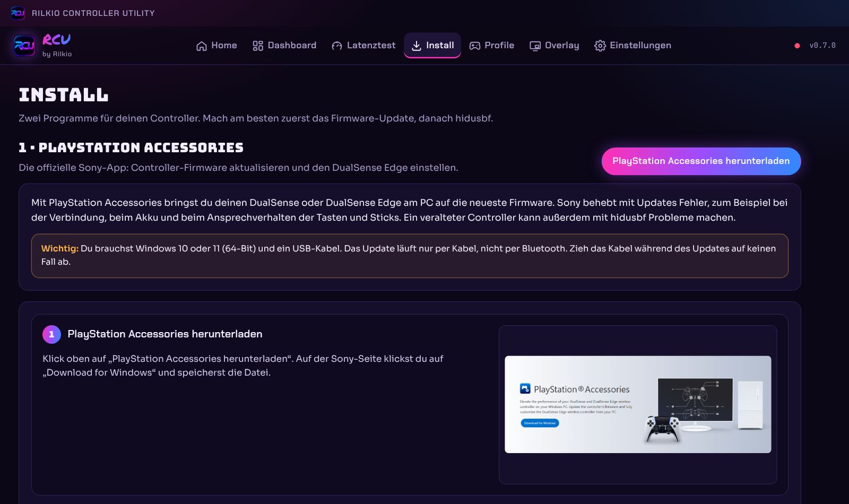This screenshot has width=849, height=504.
Task: Click the orange 'Wichtig:' label
Action: coord(60,248)
